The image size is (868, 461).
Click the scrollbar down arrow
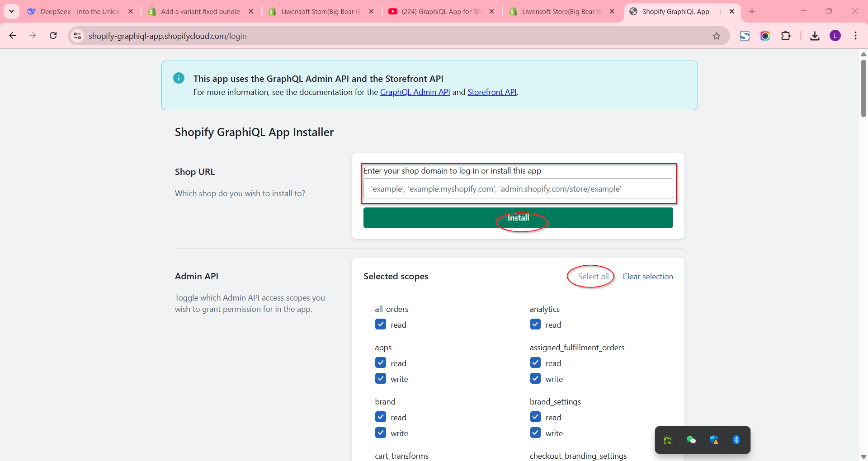coord(863,456)
